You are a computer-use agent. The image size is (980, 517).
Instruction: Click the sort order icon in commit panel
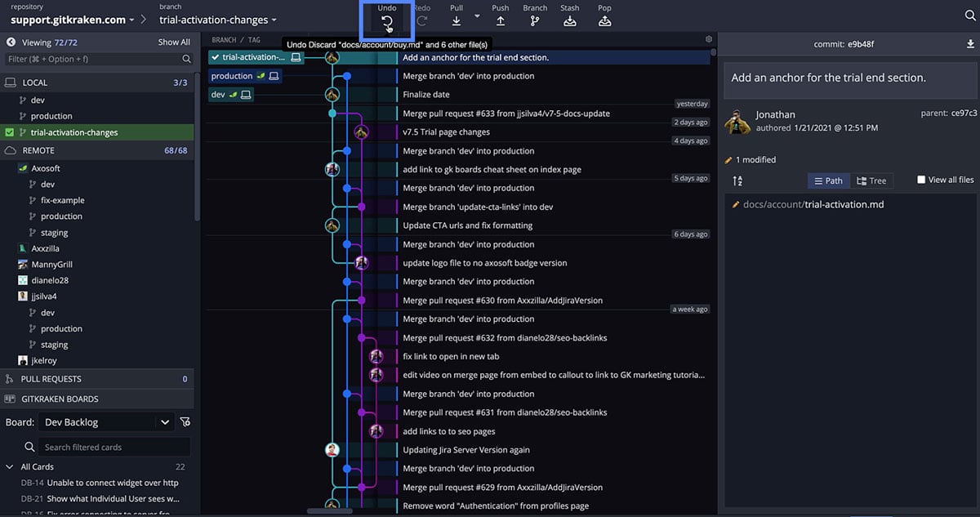[737, 181]
